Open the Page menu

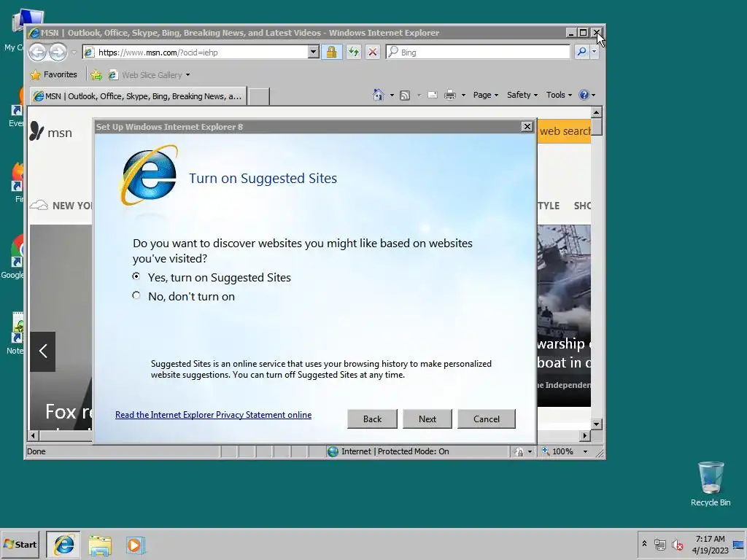coord(485,95)
